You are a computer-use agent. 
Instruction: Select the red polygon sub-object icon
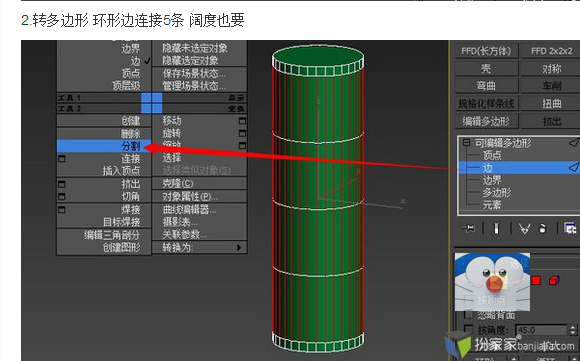pyautogui.click(x=536, y=281)
